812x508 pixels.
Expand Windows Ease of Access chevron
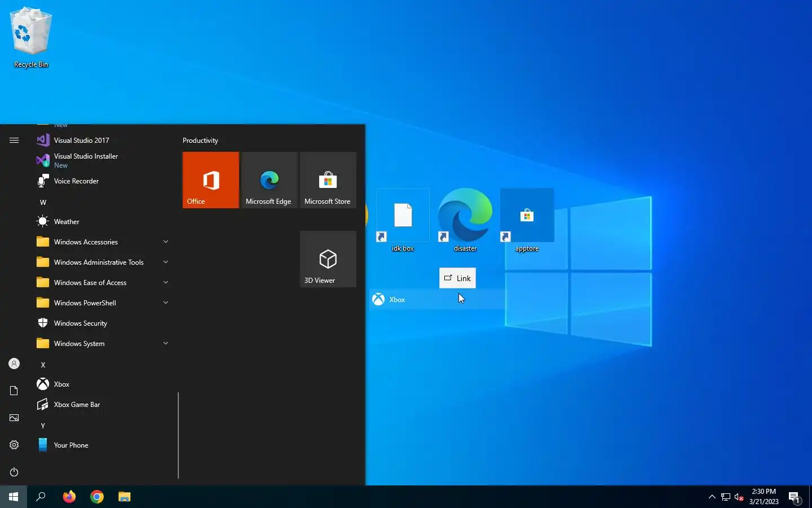[x=166, y=282]
